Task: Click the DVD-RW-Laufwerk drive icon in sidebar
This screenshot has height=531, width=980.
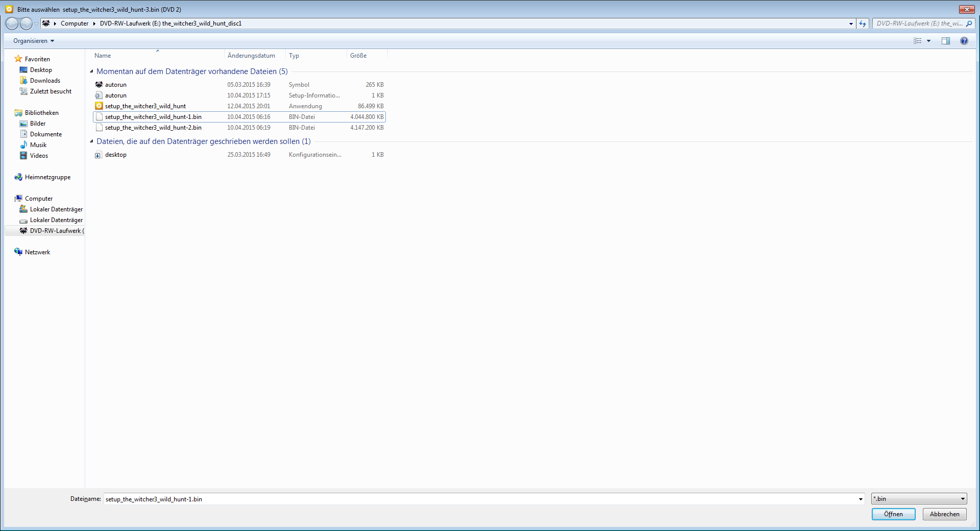Action: click(x=23, y=231)
